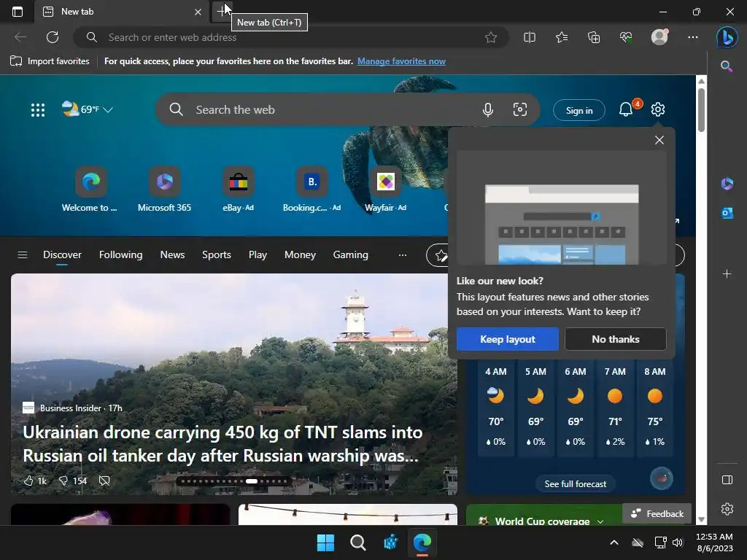This screenshot has width=747, height=560.
Task: Open Bing Chat sidebar button
Action: pos(727,37)
